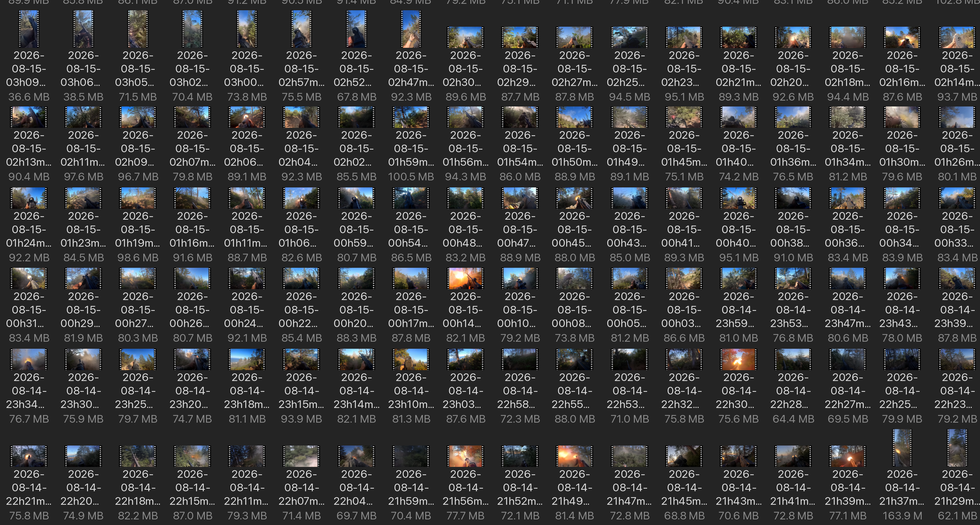Select the 94.5 MB size text
The image size is (980, 525).
629,97
